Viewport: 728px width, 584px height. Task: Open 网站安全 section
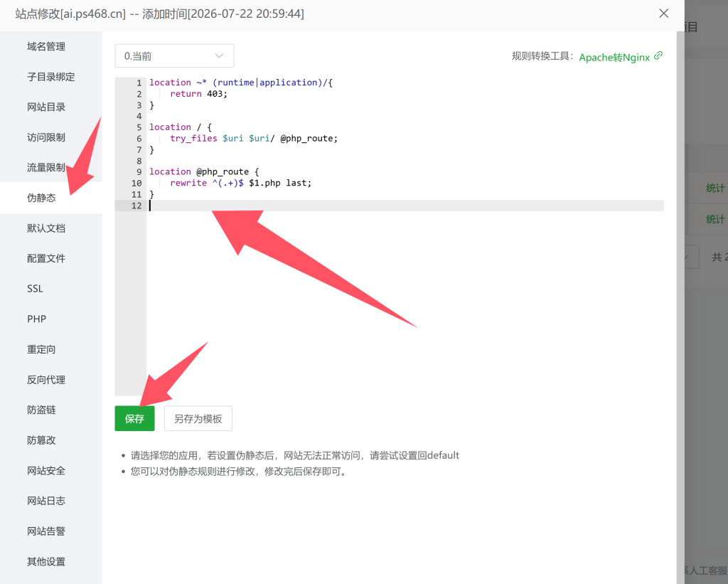click(46, 471)
